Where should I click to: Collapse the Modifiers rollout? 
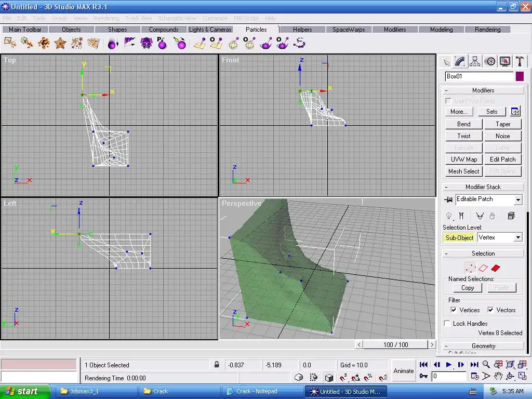coord(483,90)
